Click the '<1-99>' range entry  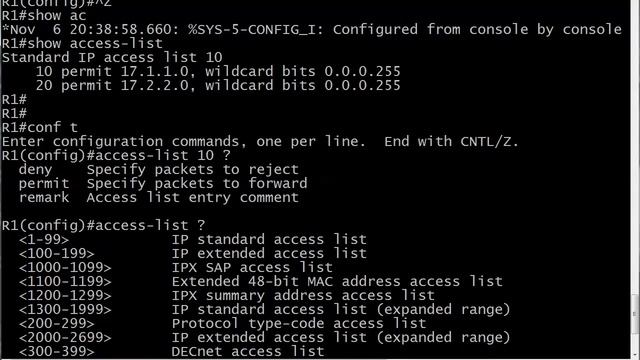44,240
